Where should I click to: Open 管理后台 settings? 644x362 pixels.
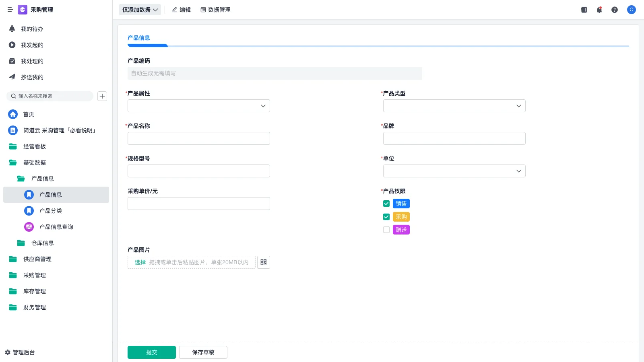20,352
